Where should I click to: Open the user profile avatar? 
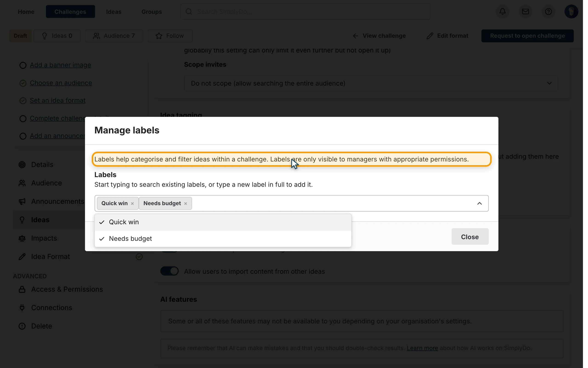pyautogui.click(x=571, y=11)
